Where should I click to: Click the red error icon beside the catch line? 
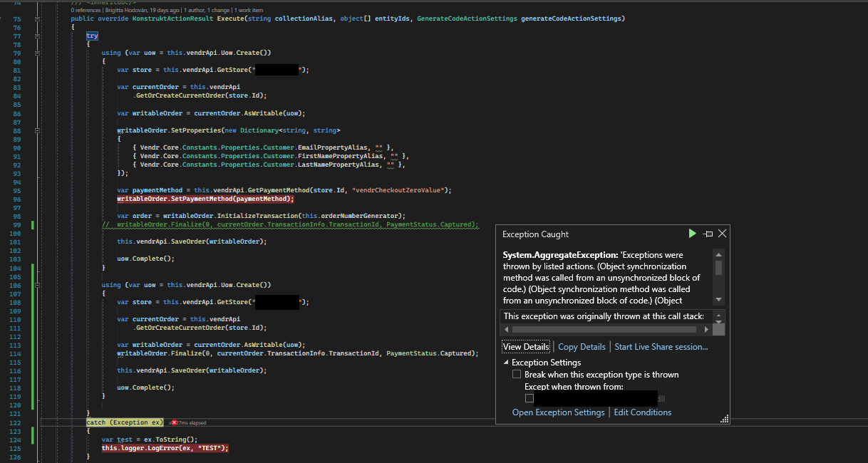173,422
